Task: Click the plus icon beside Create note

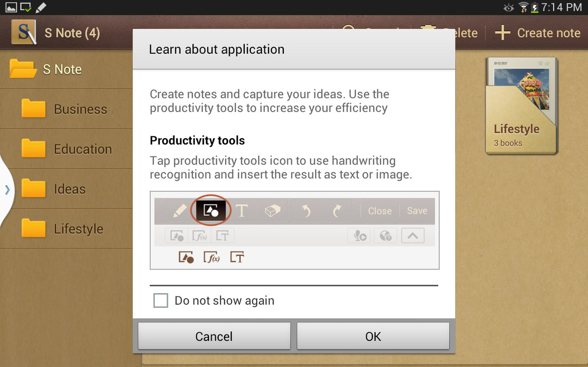Action: [503, 33]
